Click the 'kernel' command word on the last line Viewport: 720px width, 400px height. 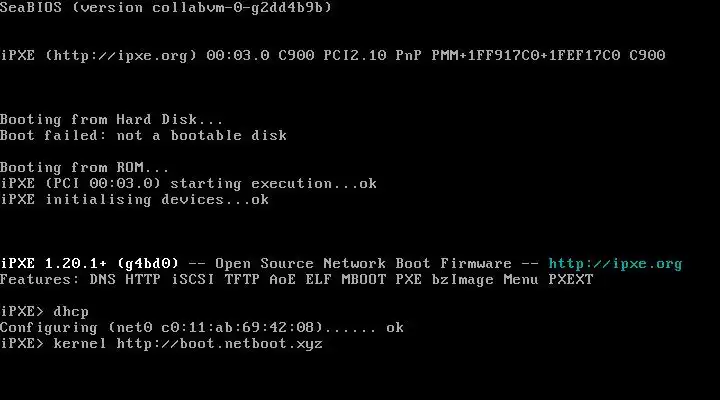(80, 344)
